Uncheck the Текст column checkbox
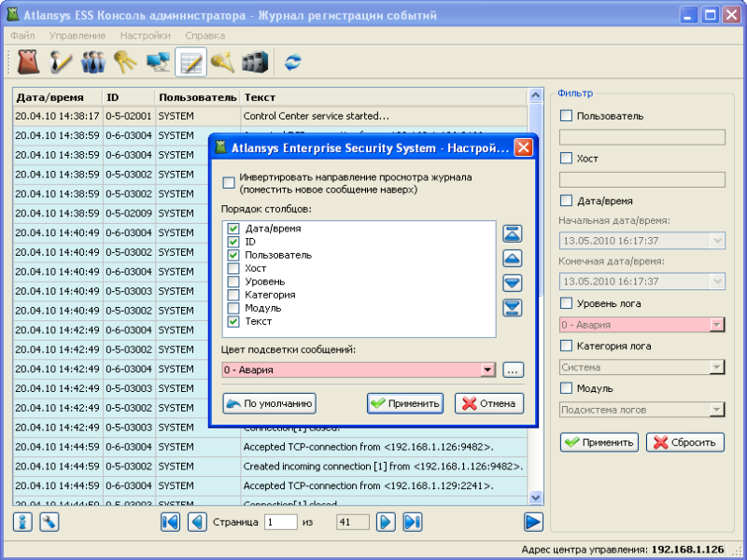This screenshot has width=747, height=560. tap(233, 322)
